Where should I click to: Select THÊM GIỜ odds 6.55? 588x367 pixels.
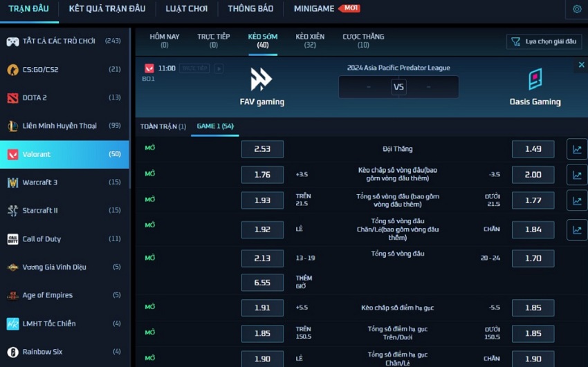tap(262, 283)
